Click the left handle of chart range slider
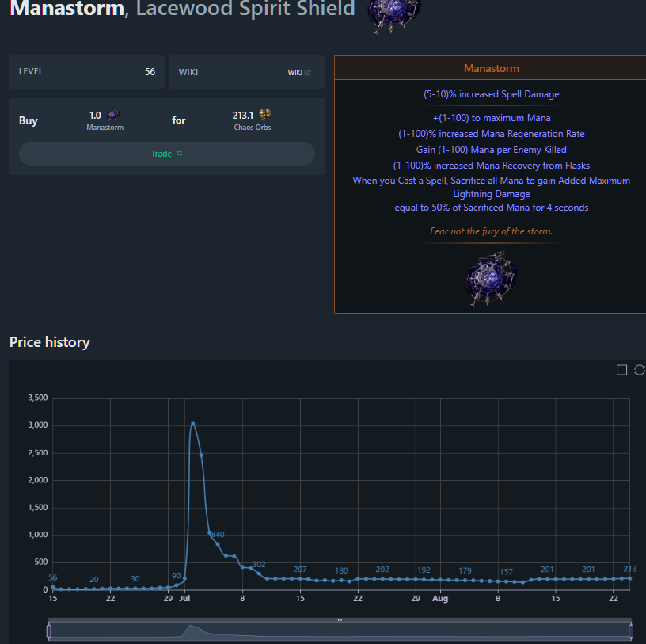This screenshot has height=644, width=646. (x=49, y=631)
